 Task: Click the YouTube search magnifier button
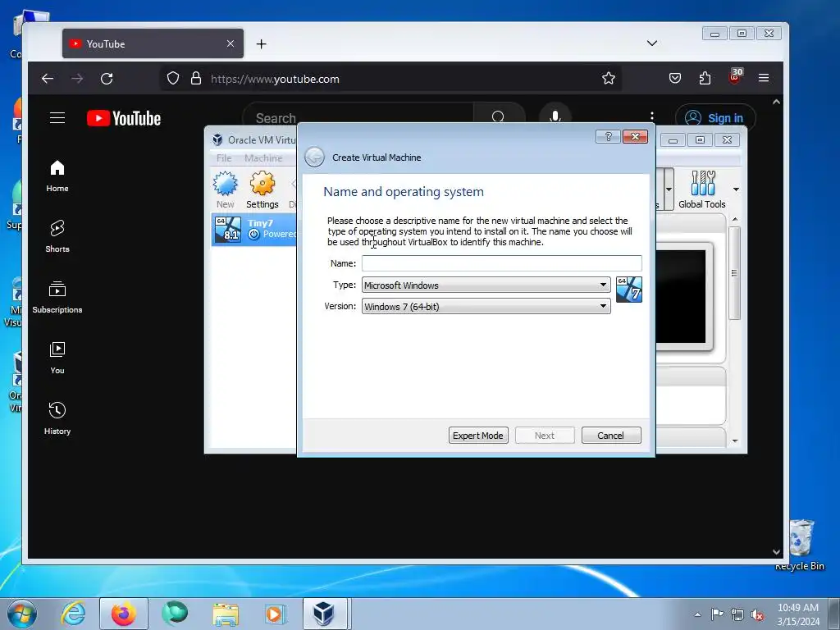coord(498,116)
